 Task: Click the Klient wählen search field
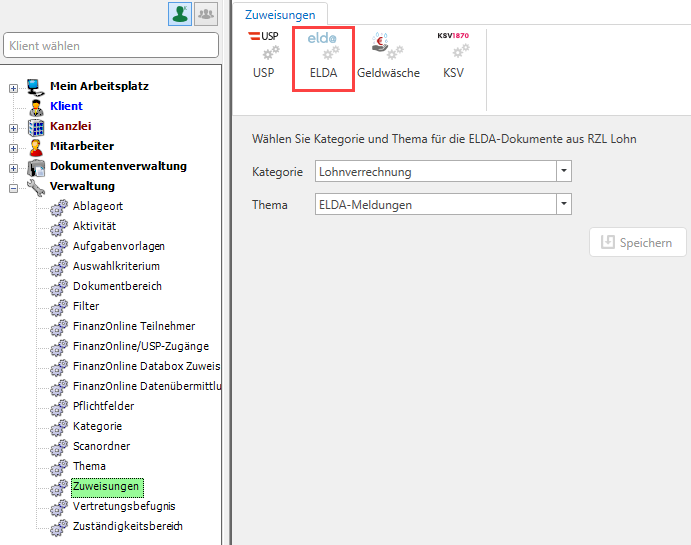[110, 46]
